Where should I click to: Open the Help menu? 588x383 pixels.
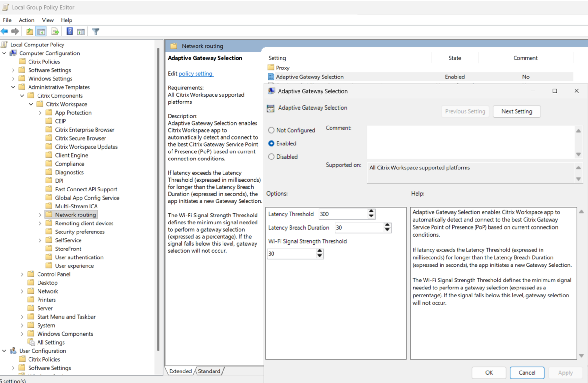pos(66,20)
